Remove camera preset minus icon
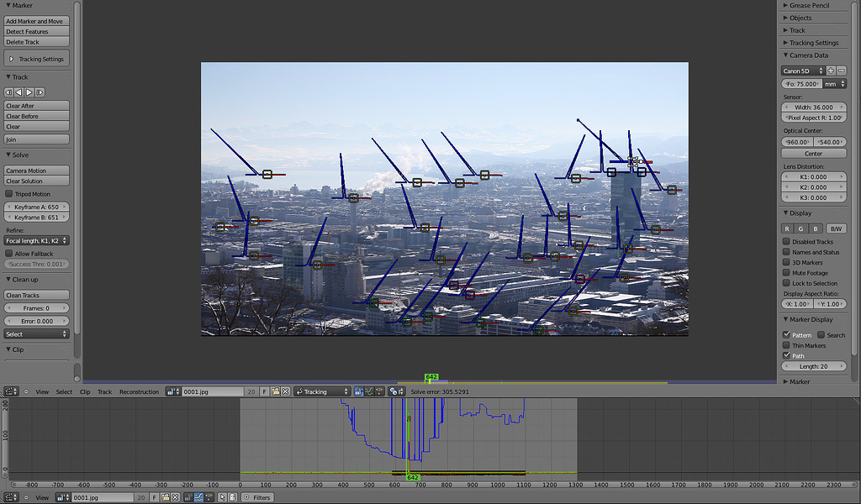The image size is (861, 504). pos(841,71)
